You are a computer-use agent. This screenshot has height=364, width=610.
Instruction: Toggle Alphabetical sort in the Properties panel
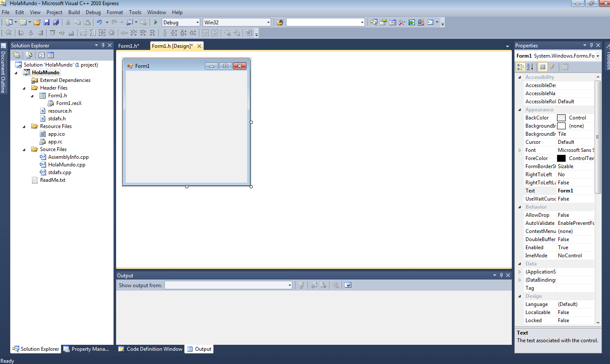[x=530, y=67]
